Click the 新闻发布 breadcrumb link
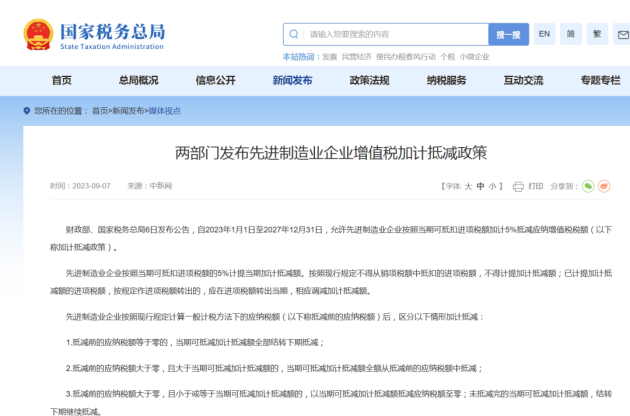 coord(127,111)
